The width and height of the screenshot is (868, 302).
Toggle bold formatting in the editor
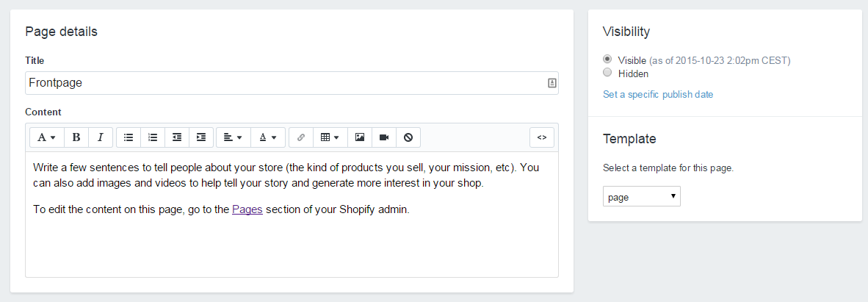click(x=76, y=137)
